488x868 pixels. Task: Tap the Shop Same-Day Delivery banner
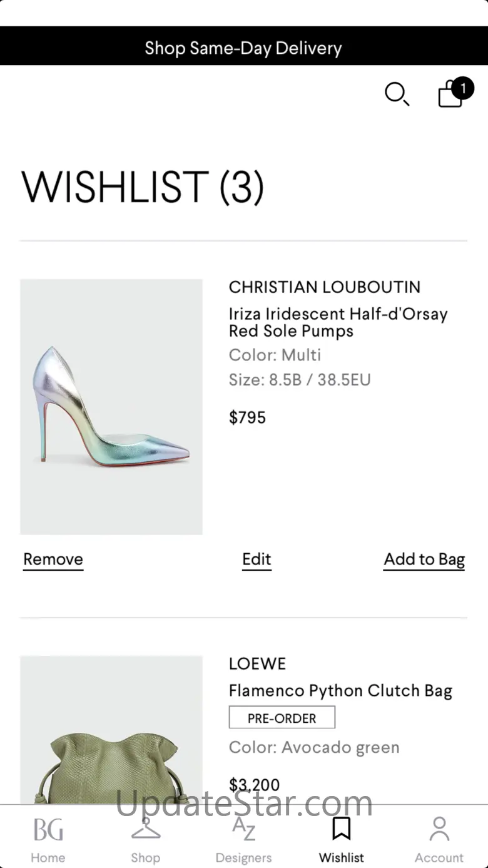243,48
